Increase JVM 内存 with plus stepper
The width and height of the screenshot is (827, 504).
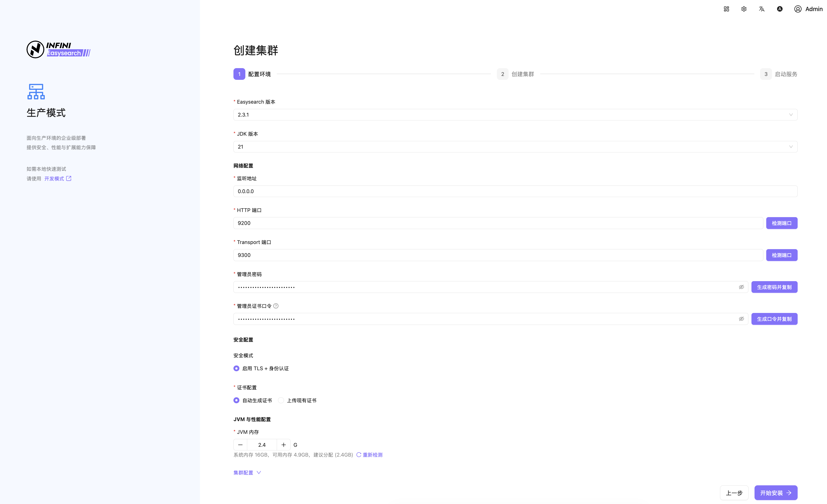284,445
